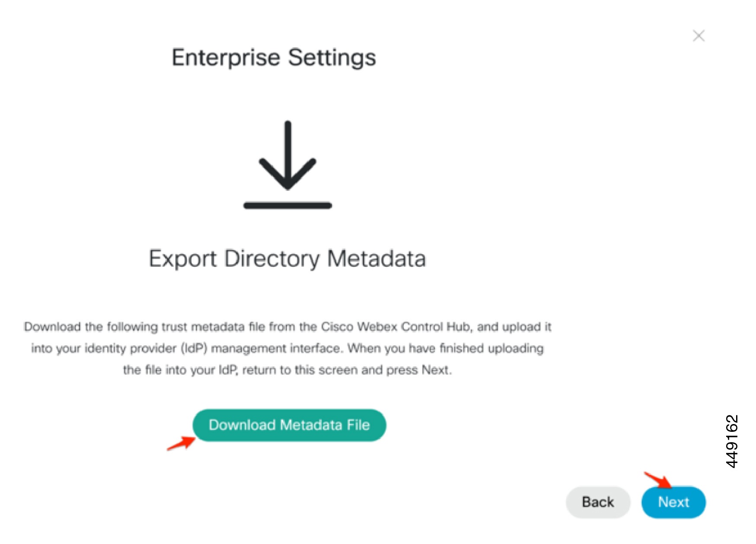Click the horizontal bar beneath download arrow
756x544 pixels.
pyautogui.click(x=287, y=206)
